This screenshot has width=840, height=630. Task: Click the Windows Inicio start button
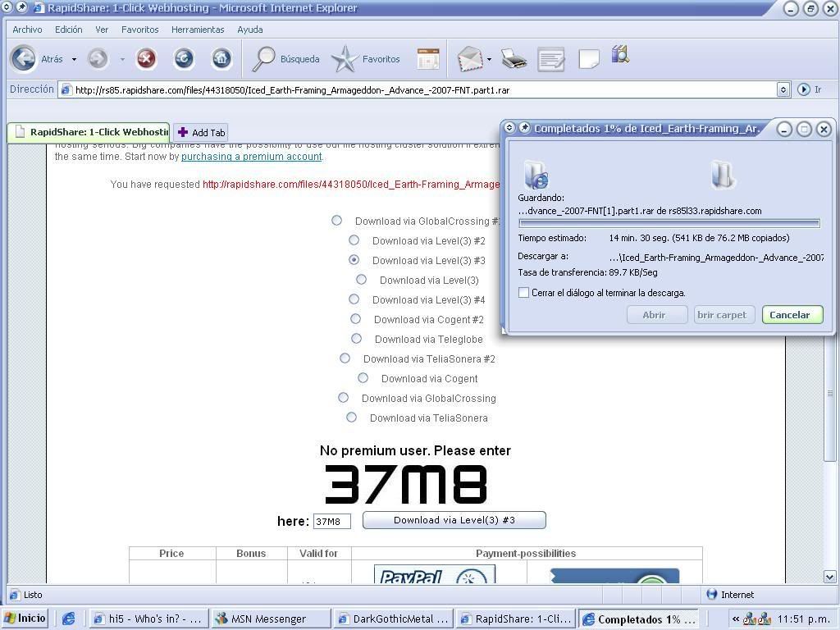click(x=25, y=619)
